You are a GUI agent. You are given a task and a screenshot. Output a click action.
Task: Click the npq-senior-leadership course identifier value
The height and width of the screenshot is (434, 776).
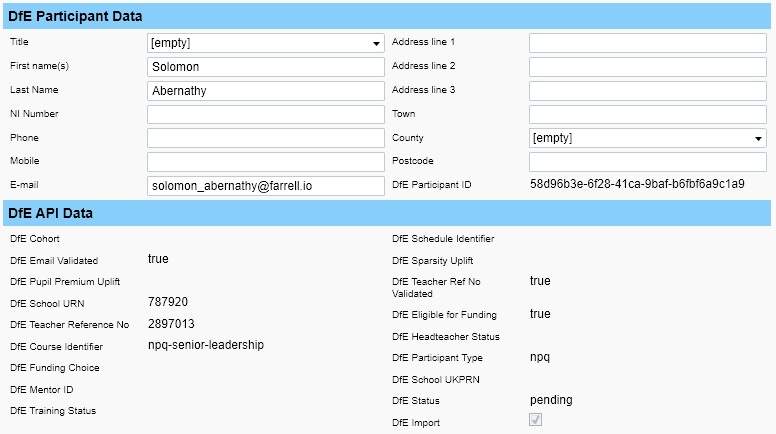click(206, 346)
